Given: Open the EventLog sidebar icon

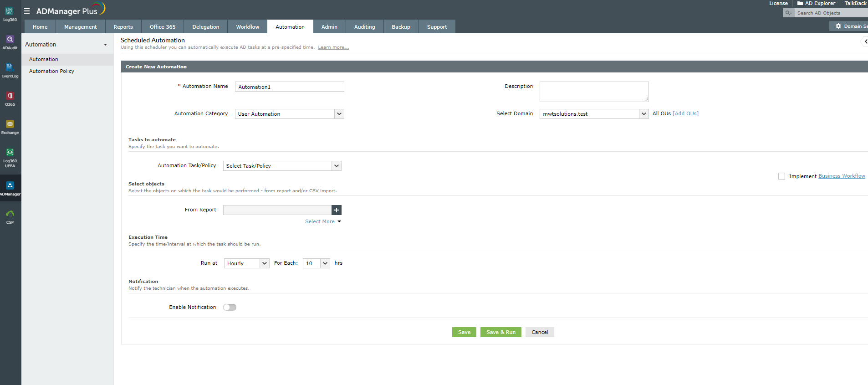Looking at the screenshot, I should 10,70.
